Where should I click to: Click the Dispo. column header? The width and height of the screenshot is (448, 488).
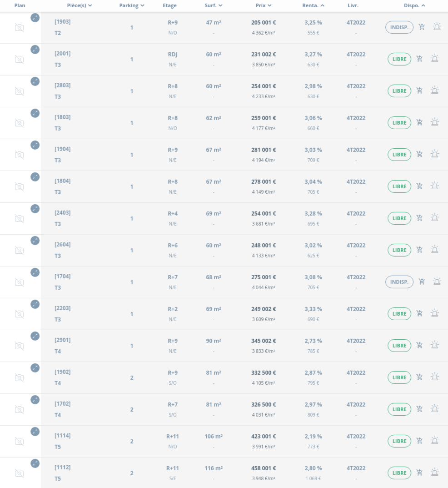pyautogui.click(x=414, y=5)
